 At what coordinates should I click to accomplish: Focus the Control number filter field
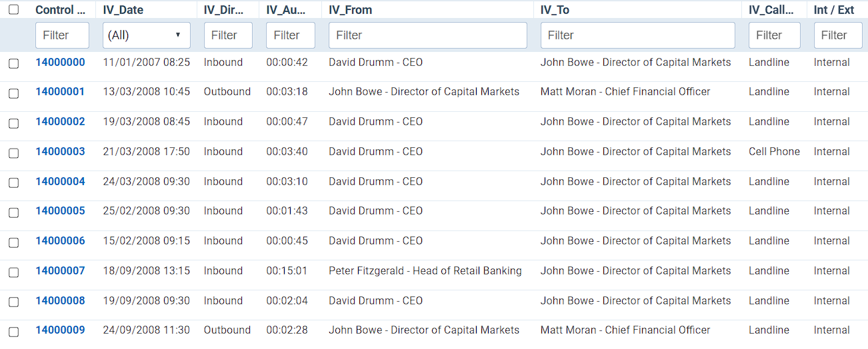62,35
